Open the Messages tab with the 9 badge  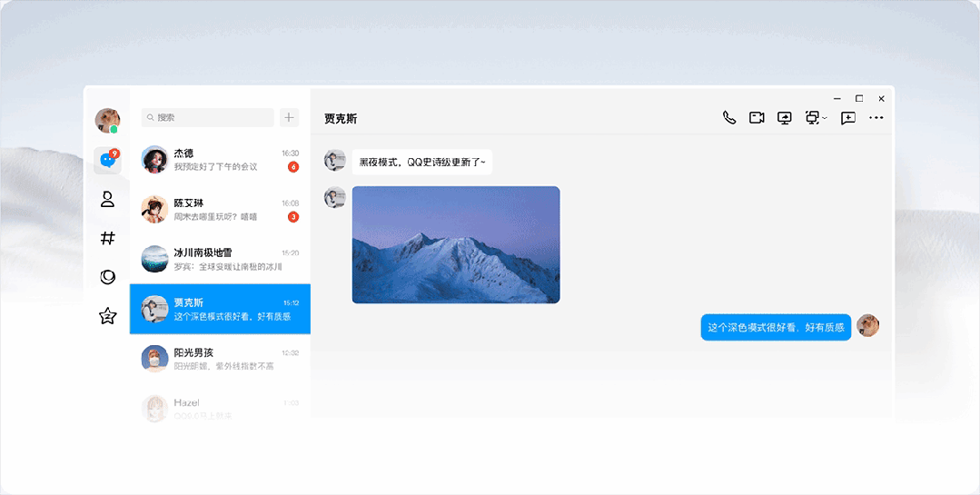click(107, 161)
